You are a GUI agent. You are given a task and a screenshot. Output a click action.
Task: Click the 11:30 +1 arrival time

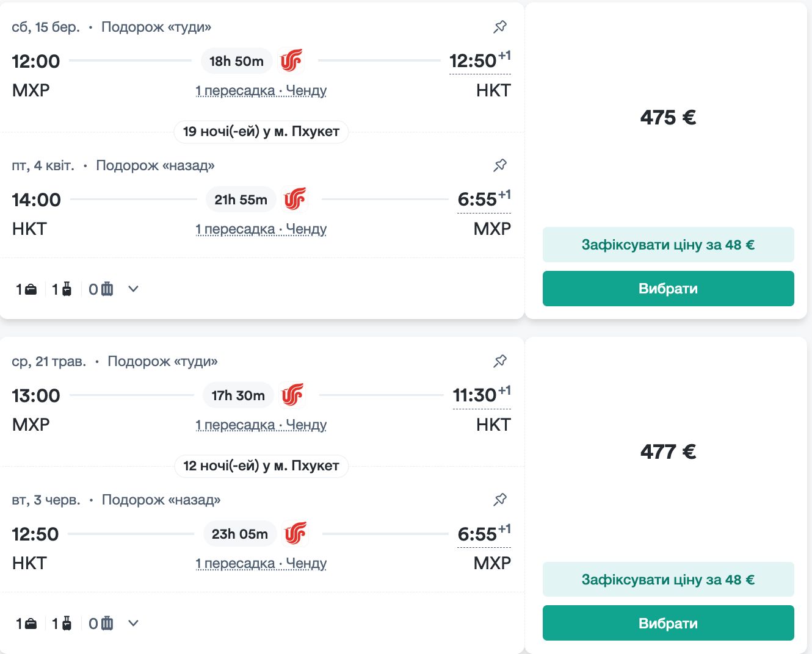[x=475, y=396]
